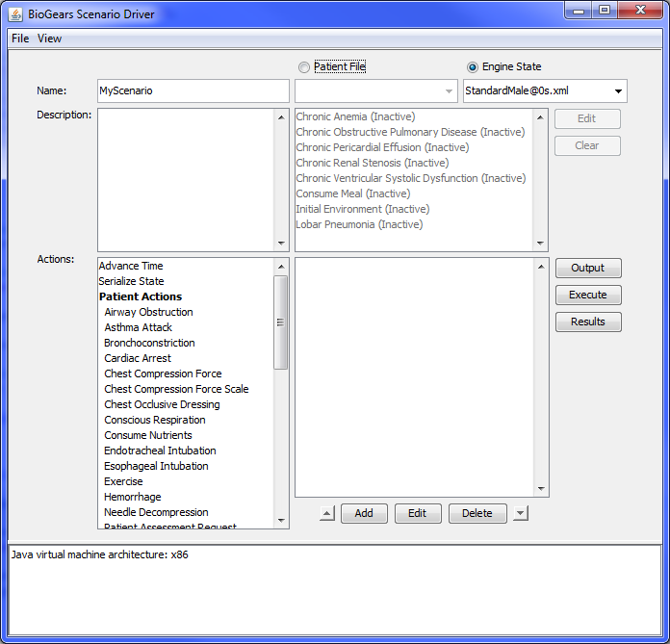The image size is (670, 644).
Task: Maximize the BioGears Scenario Driver window
Action: (605, 11)
